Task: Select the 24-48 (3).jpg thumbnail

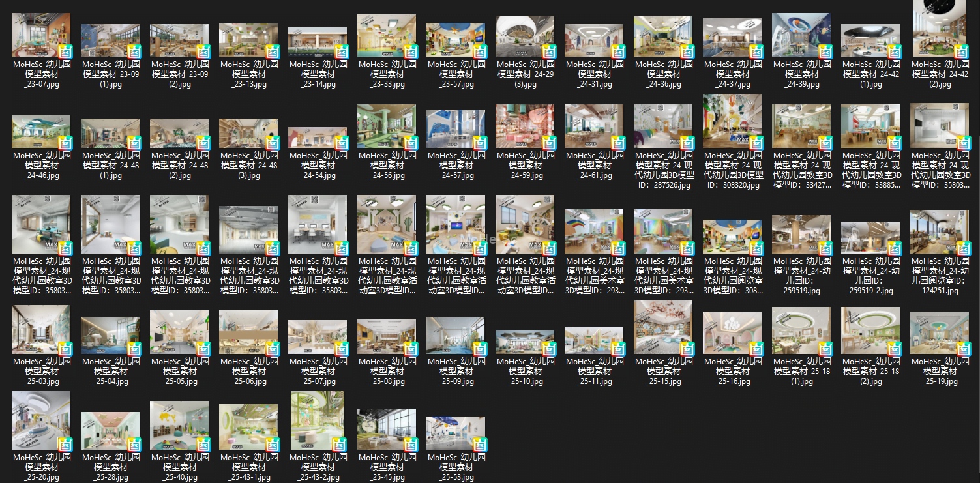Action: click(x=248, y=134)
